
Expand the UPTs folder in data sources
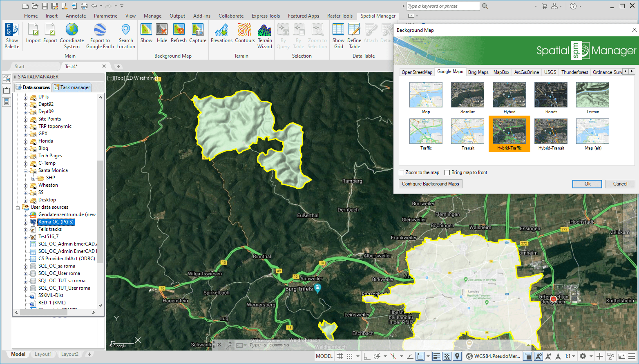pos(26,97)
